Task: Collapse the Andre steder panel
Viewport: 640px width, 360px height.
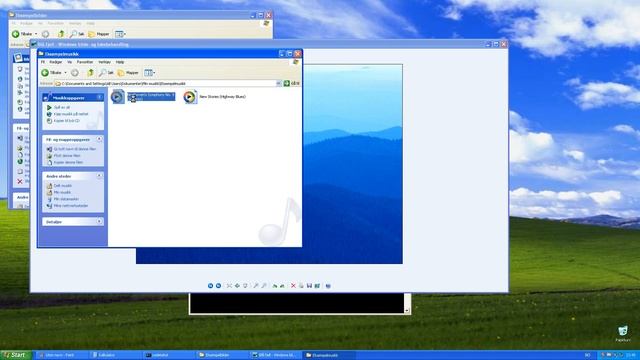Action: [x=100, y=176]
